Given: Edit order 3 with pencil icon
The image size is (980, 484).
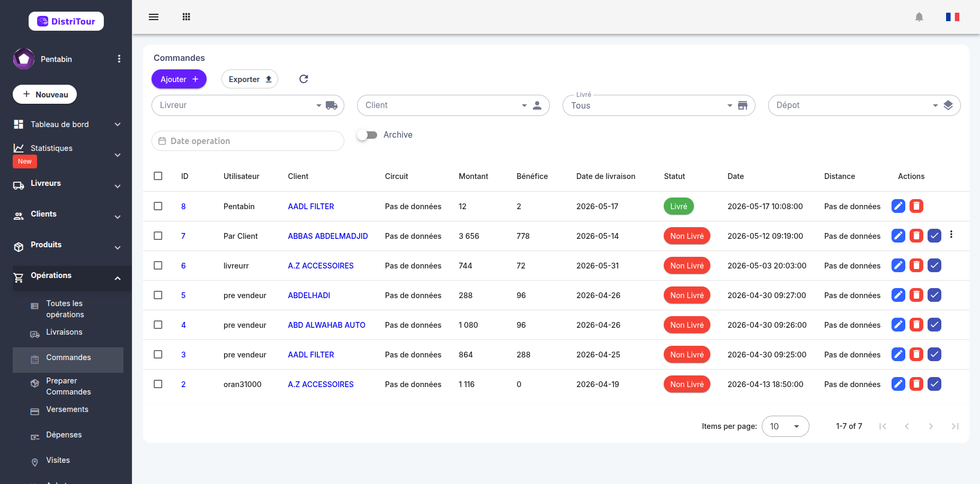Looking at the screenshot, I should 898,354.
